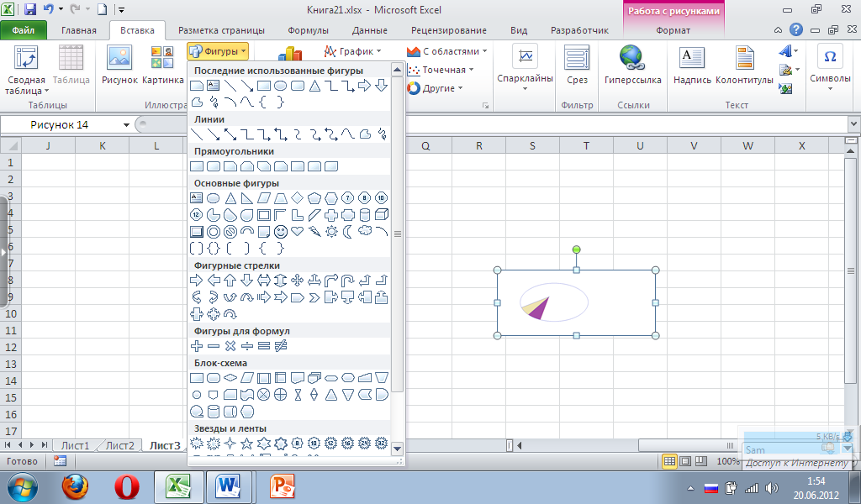Open the File (Файл) tab
Image resolution: width=861 pixels, height=504 pixels.
23,30
